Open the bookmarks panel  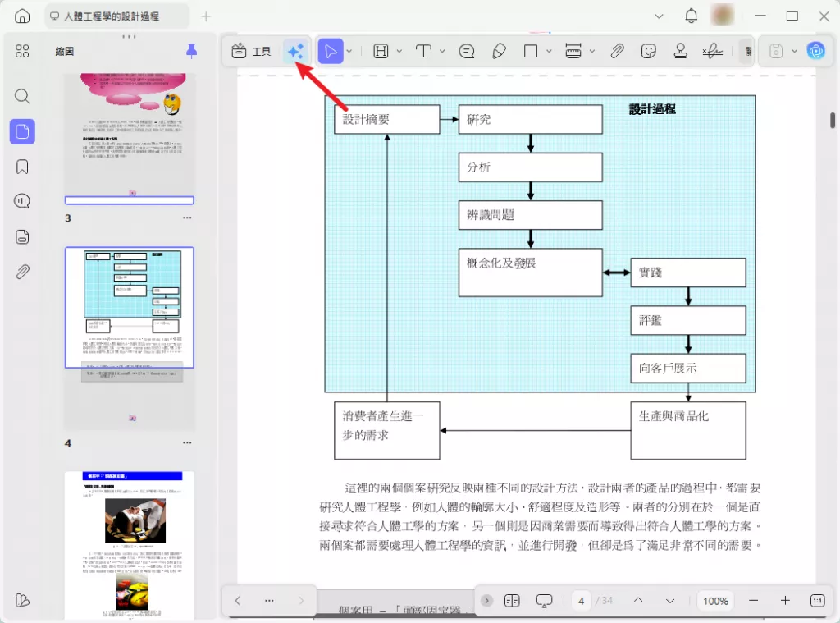pos(22,167)
